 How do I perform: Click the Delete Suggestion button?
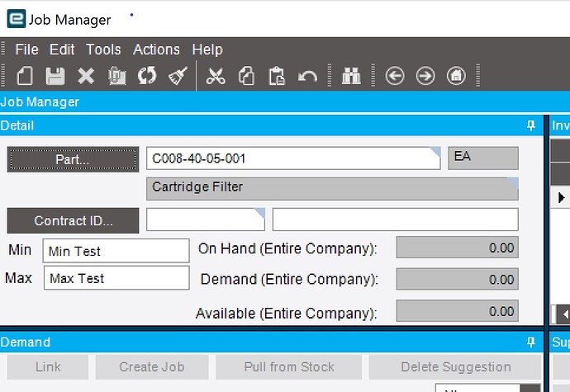(455, 367)
